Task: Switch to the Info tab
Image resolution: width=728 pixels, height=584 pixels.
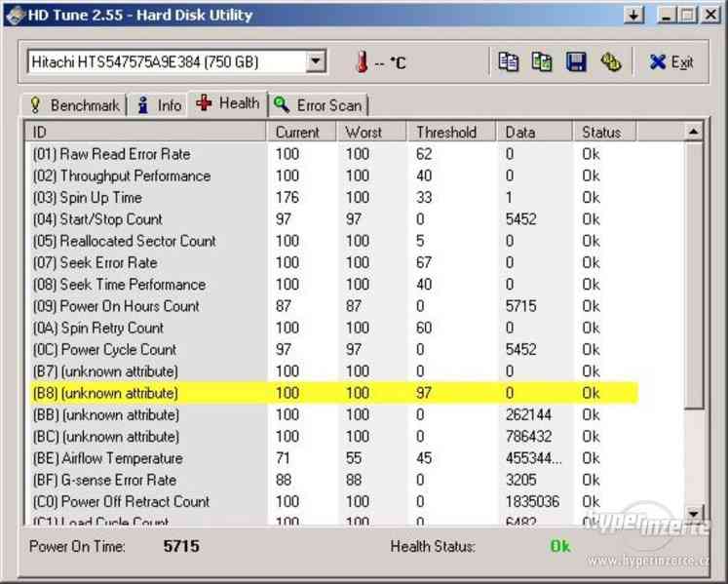Action: click(159, 105)
